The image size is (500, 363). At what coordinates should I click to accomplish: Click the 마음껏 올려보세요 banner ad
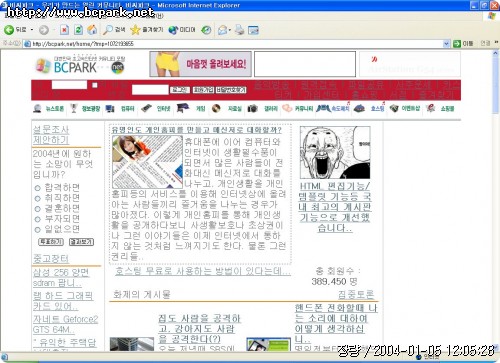click(x=200, y=64)
